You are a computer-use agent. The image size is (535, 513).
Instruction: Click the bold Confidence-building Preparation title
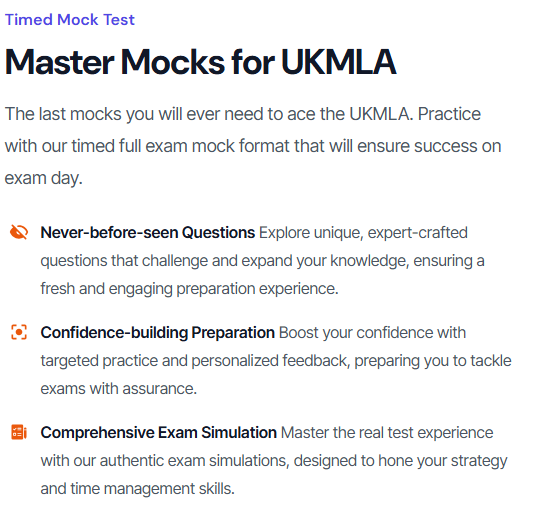tap(157, 333)
